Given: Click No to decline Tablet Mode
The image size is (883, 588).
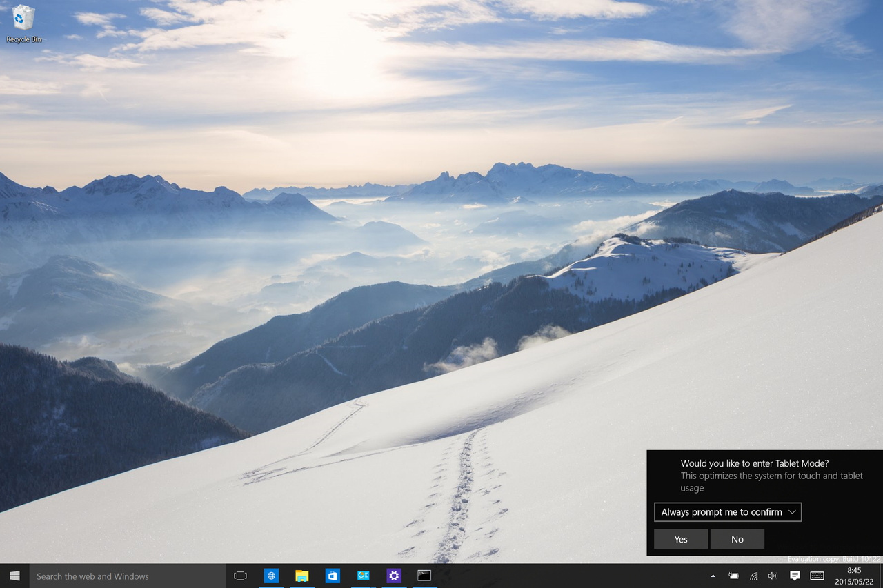Looking at the screenshot, I should pos(737,539).
